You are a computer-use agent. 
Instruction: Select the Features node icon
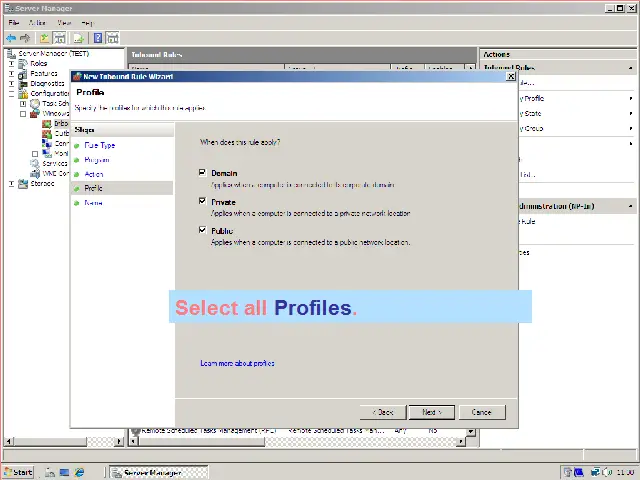pos(23,73)
